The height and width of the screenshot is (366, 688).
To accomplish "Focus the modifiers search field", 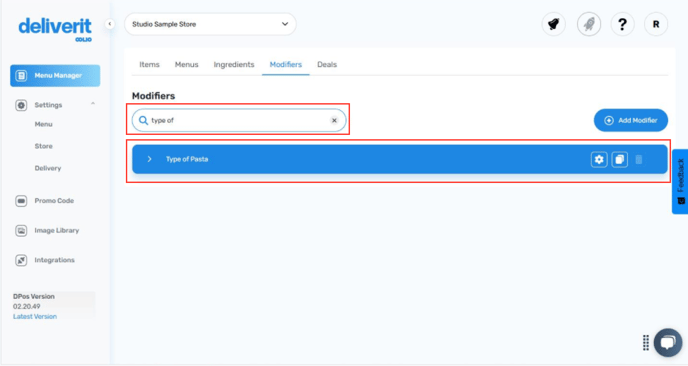I will point(239,120).
